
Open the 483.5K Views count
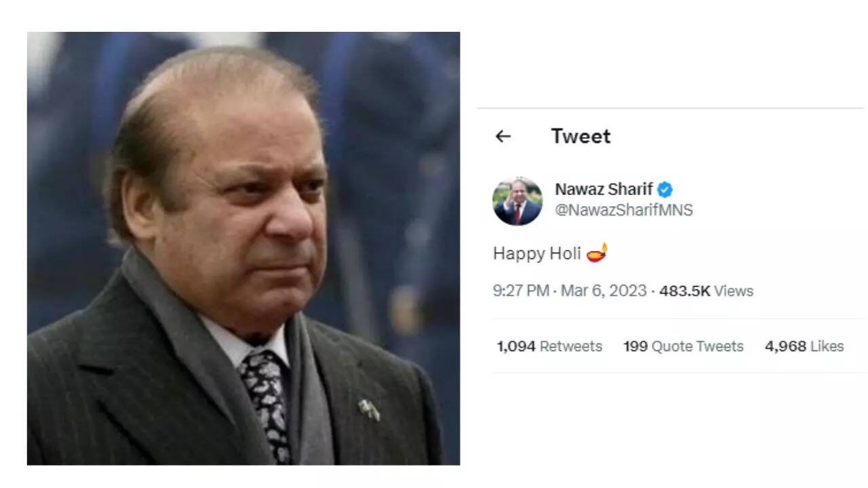pos(706,291)
